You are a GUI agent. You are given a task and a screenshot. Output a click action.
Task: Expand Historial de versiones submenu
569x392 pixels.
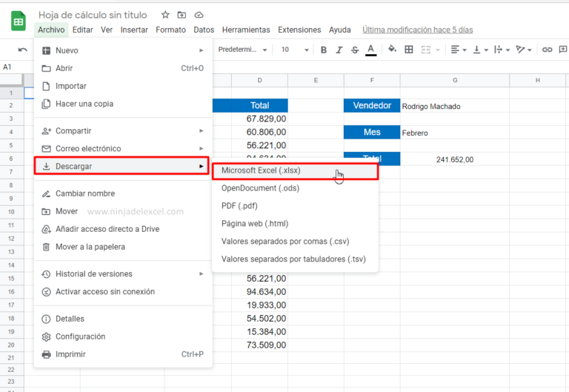123,273
